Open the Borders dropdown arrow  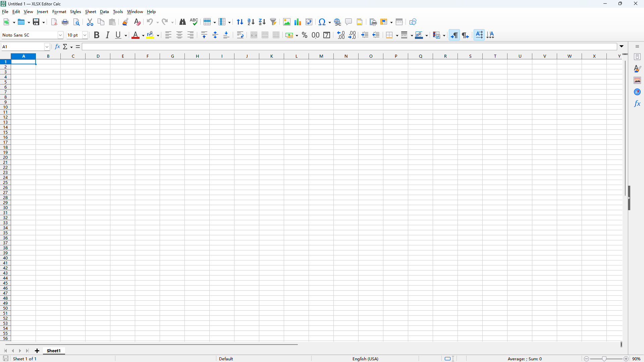[397, 36]
